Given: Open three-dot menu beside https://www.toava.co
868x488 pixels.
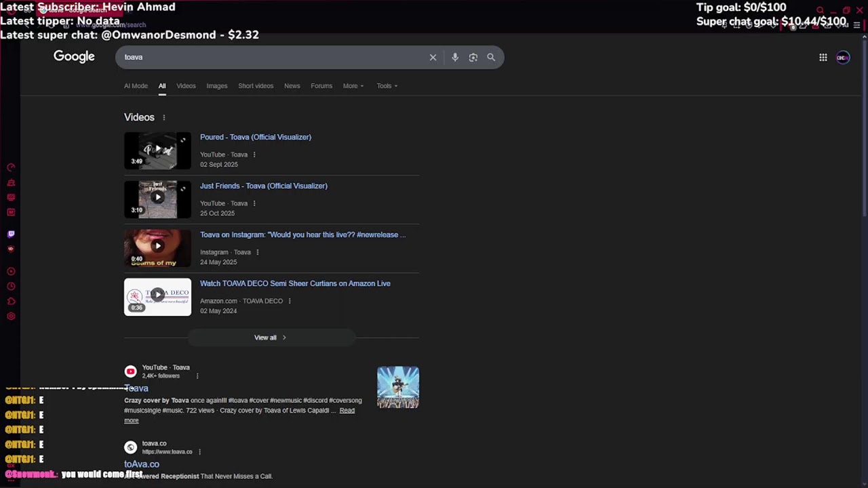Looking at the screenshot, I should [x=199, y=452].
